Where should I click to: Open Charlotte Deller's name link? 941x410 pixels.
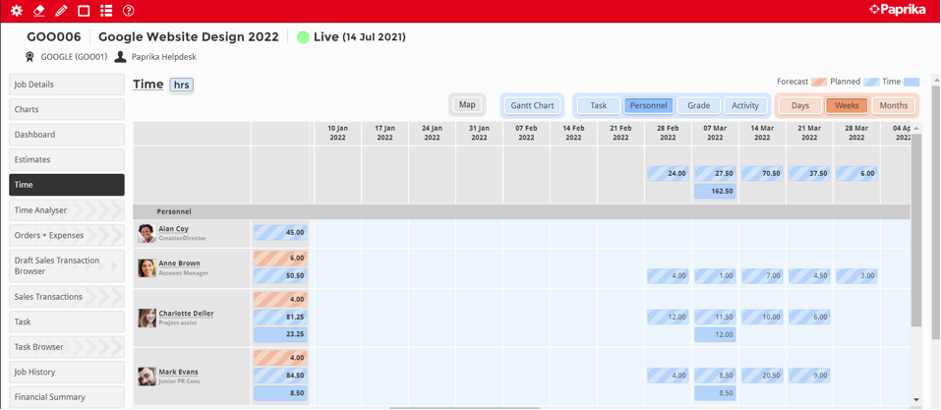[x=186, y=313]
